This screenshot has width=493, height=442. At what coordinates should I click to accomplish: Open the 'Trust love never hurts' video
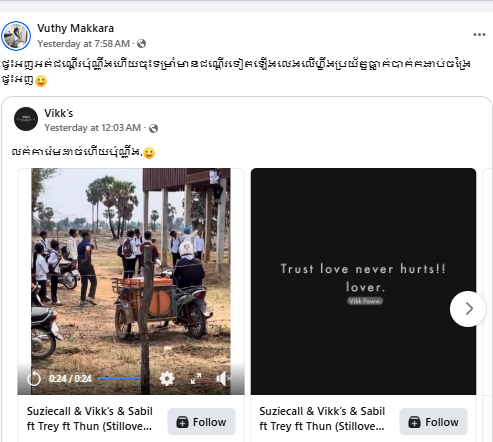[363, 281]
